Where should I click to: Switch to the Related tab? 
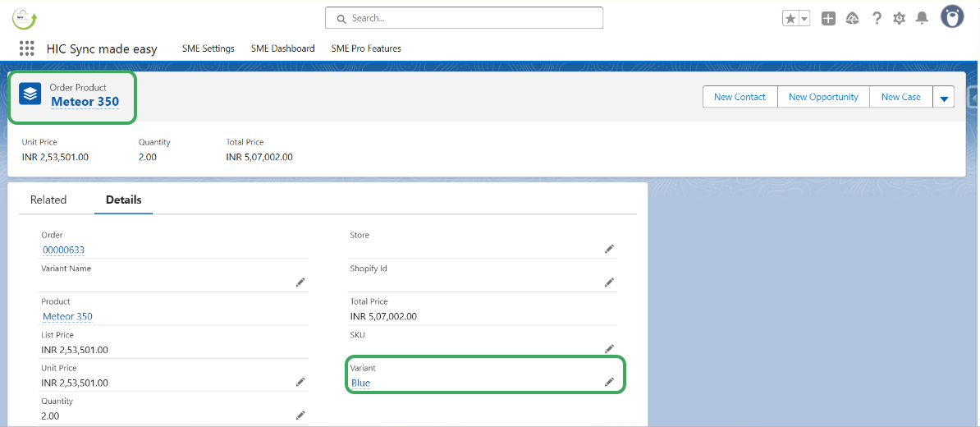click(x=48, y=200)
